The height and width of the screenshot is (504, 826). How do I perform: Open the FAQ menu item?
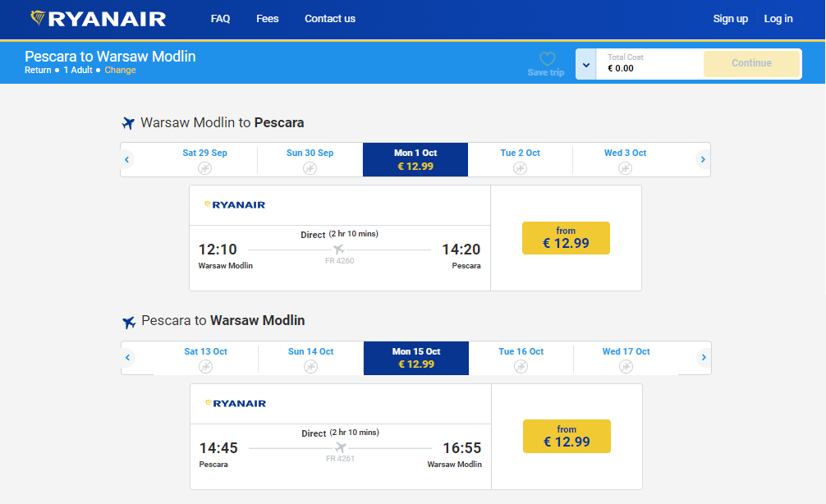pyautogui.click(x=220, y=19)
